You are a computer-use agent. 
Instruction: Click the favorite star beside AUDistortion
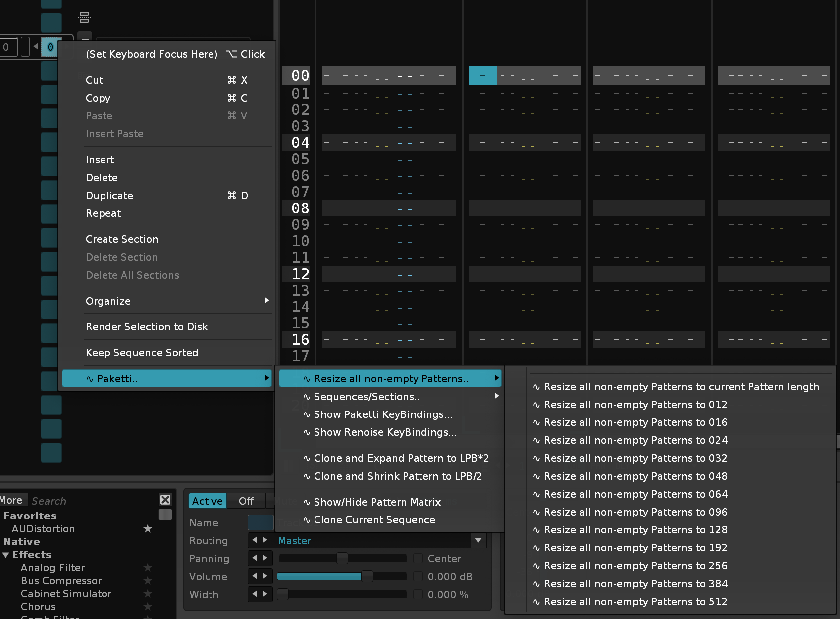pos(148,528)
